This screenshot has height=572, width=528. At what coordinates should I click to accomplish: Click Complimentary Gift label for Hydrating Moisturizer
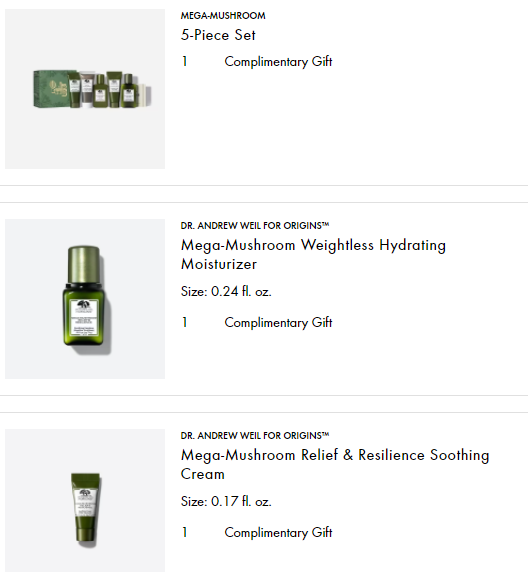(x=278, y=323)
